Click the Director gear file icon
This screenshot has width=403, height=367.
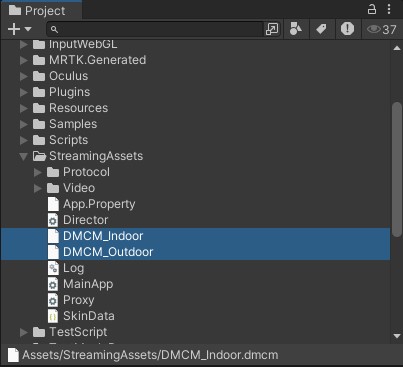53,220
